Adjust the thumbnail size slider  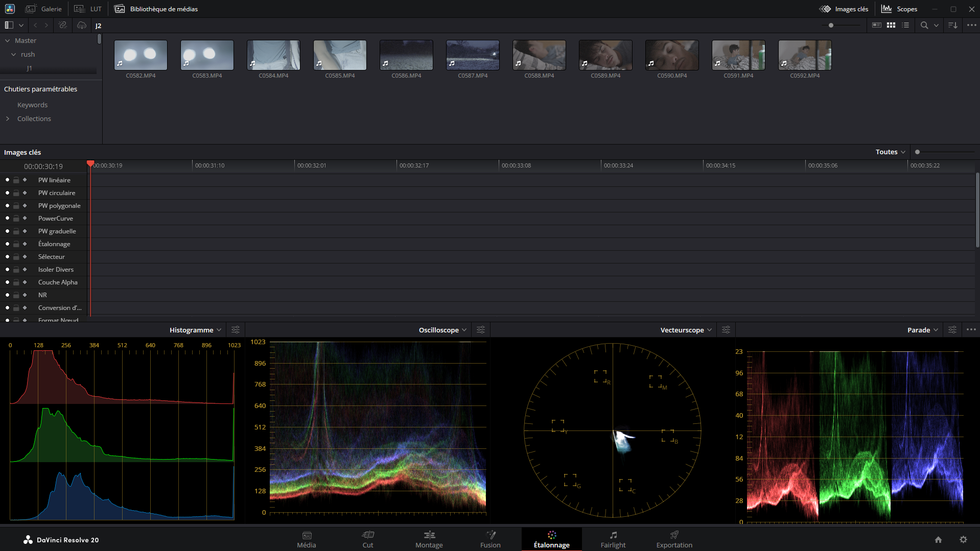[x=831, y=25]
